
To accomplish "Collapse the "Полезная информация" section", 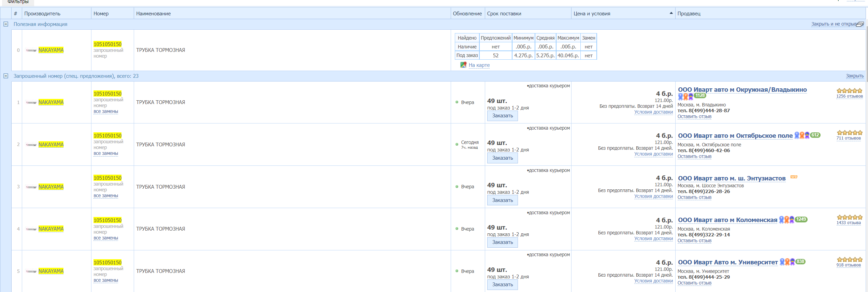I will click(x=6, y=24).
